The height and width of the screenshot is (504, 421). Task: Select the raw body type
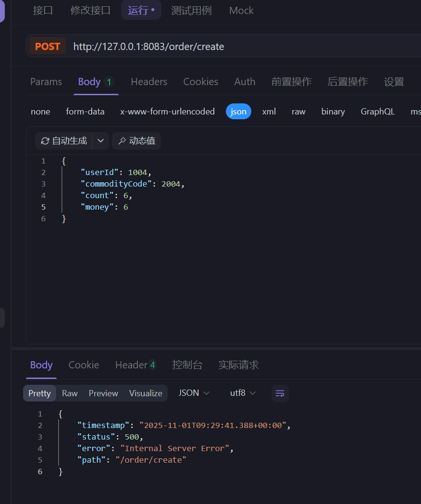(x=298, y=112)
